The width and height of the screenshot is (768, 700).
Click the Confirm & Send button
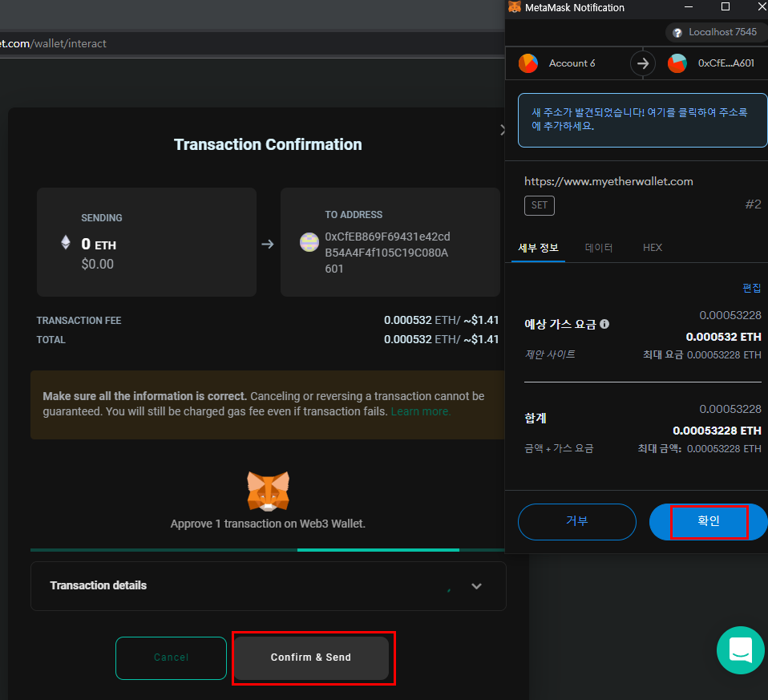(311, 658)
